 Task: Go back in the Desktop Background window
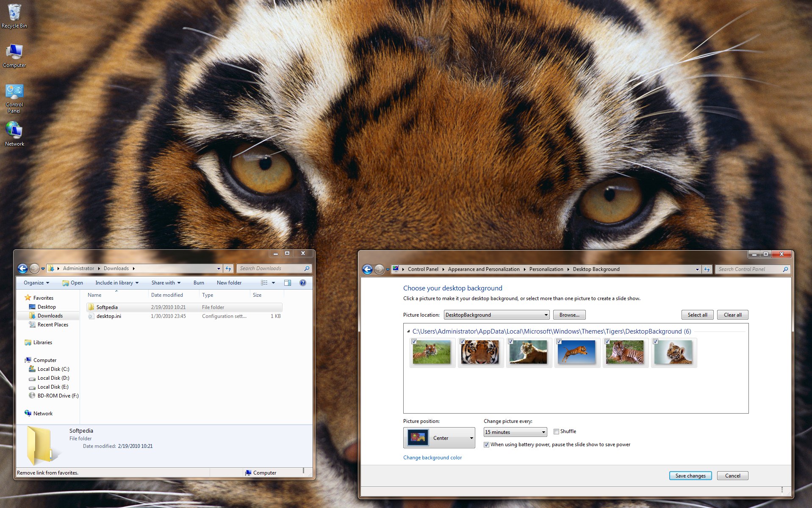coord(368,269)
